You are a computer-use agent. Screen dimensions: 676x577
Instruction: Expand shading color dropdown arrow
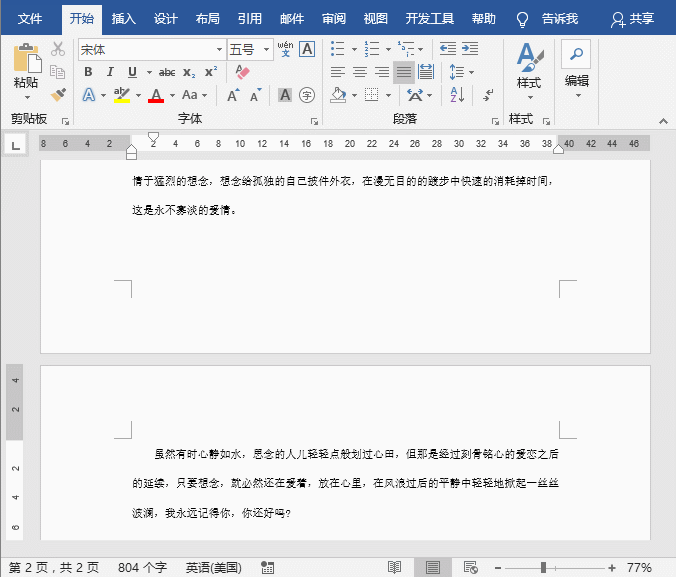(x=354, y=95)
